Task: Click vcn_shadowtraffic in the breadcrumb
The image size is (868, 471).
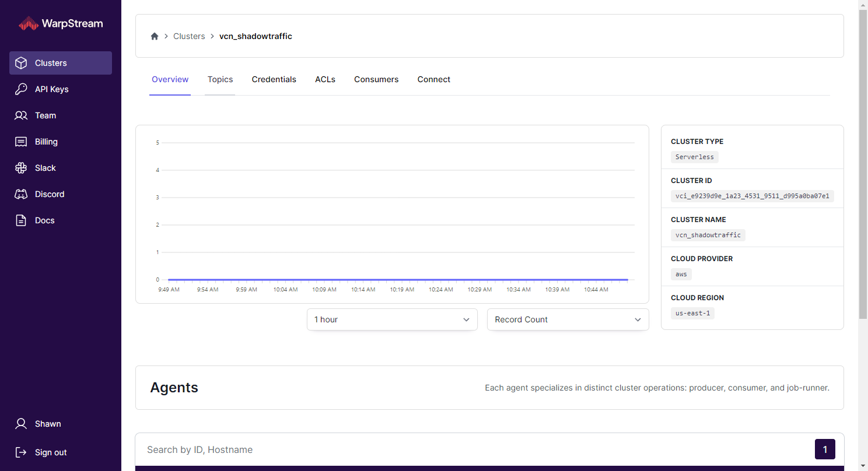Action: tap(256, 36)
